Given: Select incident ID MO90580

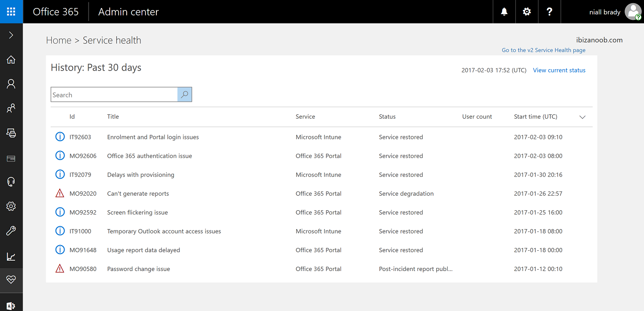Looking at the screenshot, I should (83, 269).
